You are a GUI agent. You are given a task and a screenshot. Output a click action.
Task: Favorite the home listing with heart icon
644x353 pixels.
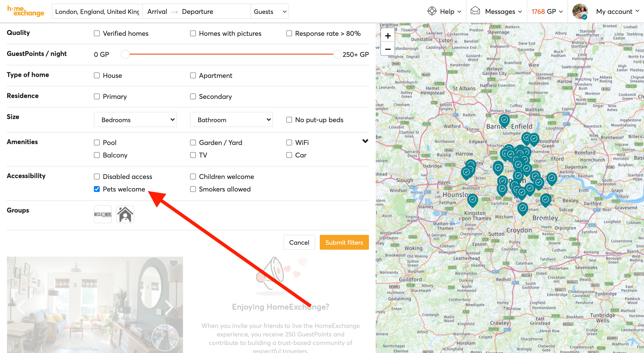[x=174, y=264]
